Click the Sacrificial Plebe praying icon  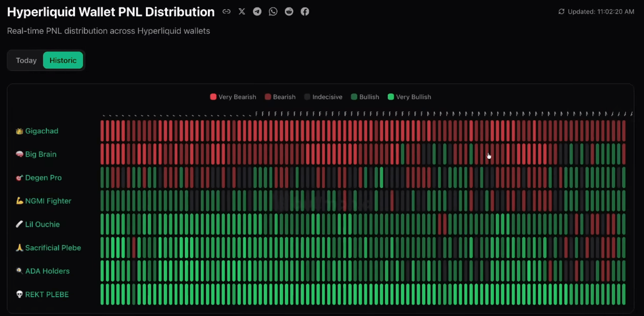coord(19,248)
